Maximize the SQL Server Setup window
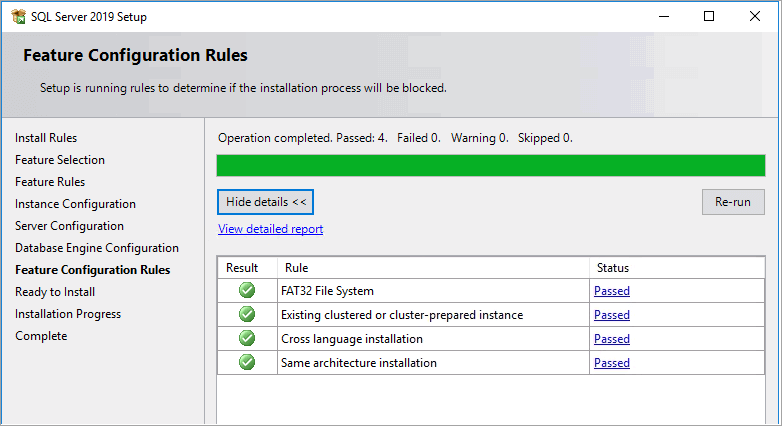782x426 pixels. coord(709,16)
